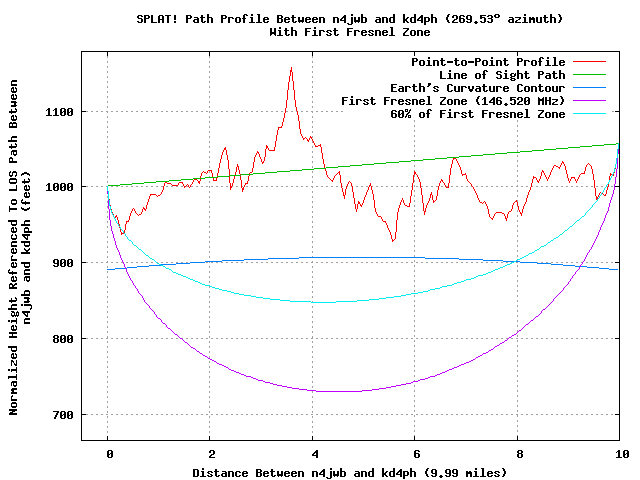
Task: Click the x-axis tick label 6
Action: point(417,454)
